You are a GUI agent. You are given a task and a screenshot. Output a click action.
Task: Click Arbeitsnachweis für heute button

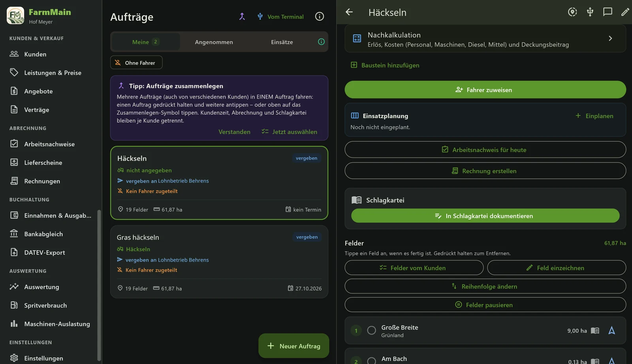click(x=485, y=150)
